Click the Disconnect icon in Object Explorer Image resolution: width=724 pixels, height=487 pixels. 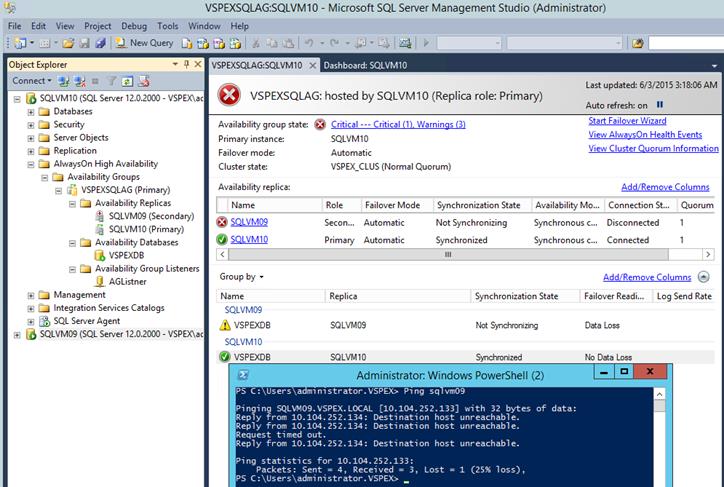pos(79,81)
